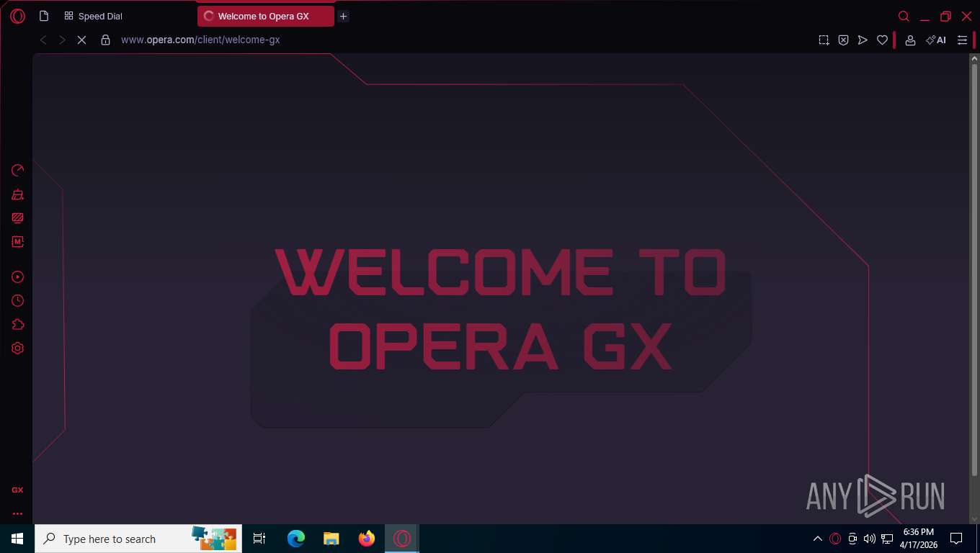Screen dimensions: 980x553
Task: Open the Opera menu logo
Action: (x=17, y=16)
